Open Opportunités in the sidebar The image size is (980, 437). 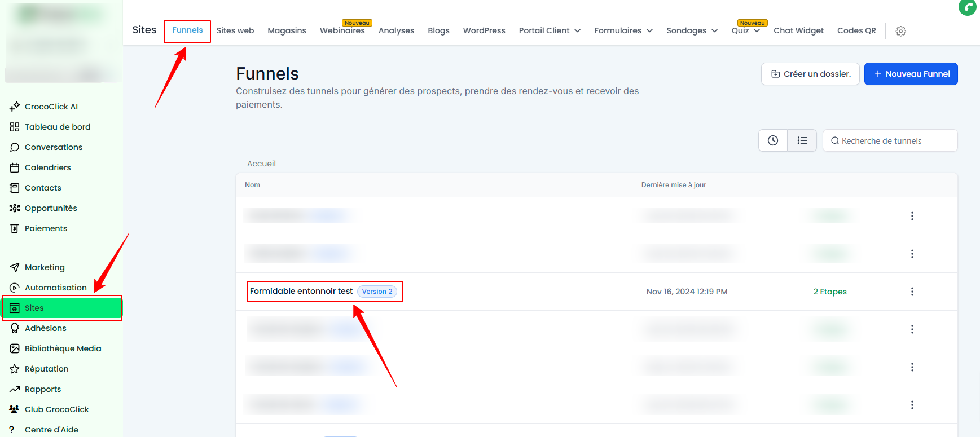tap(51, 208)
